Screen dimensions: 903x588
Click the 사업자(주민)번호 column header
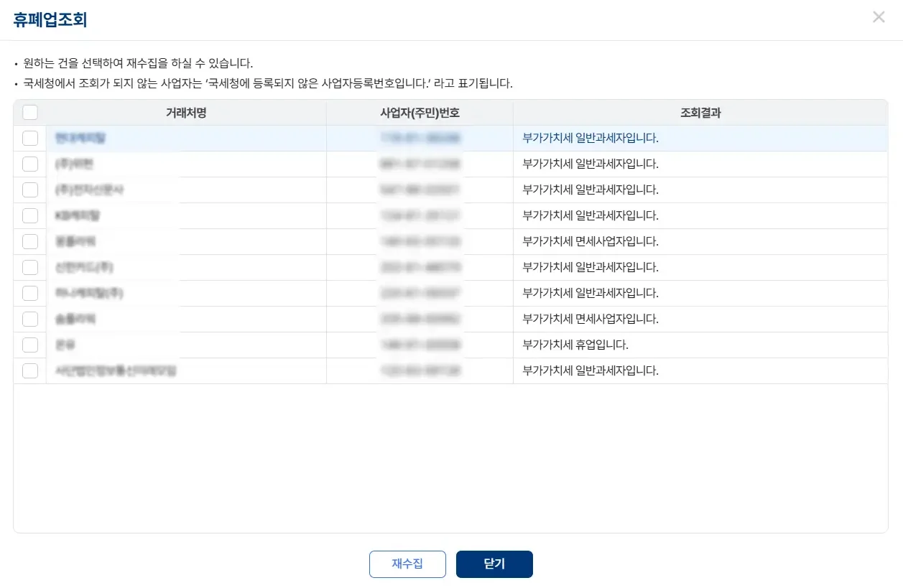(420, 113)
